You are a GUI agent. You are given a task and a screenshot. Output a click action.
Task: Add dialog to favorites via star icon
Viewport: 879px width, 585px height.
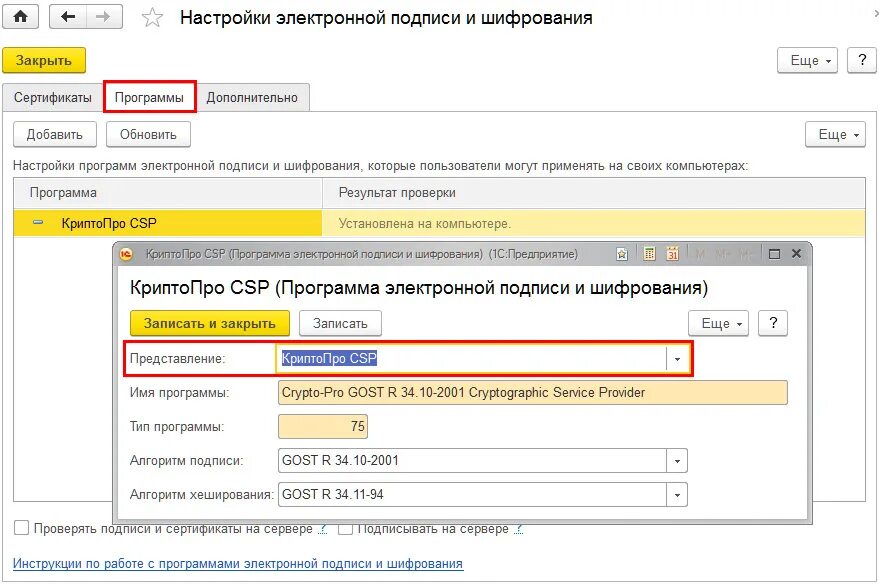[x=622, y=254]
